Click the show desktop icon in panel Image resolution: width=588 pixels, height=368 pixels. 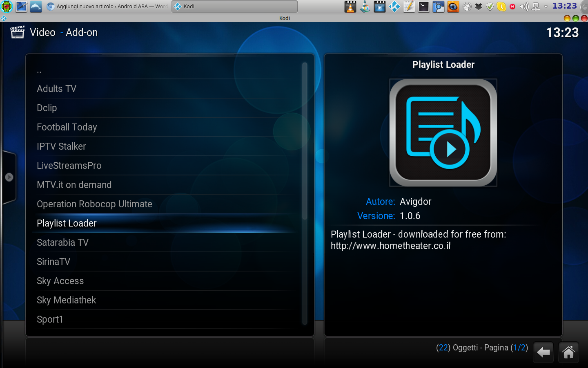tap(22, 7)
